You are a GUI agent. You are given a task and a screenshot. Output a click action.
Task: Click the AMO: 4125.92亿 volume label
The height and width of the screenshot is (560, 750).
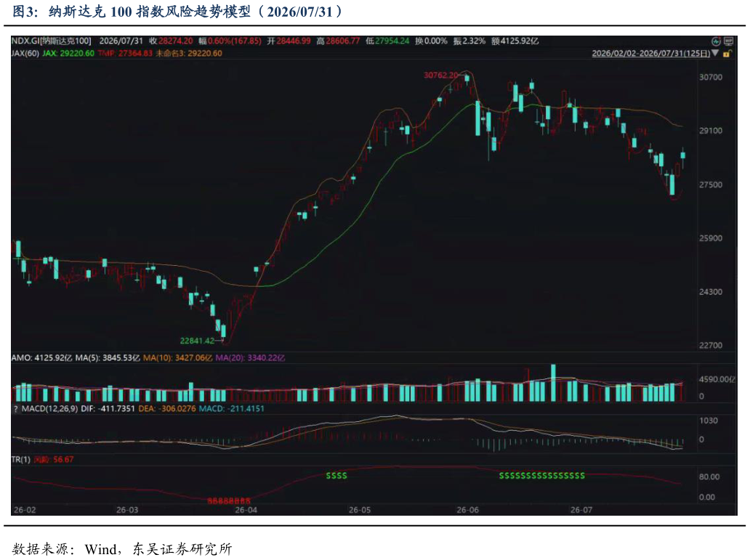coord(41,357)
